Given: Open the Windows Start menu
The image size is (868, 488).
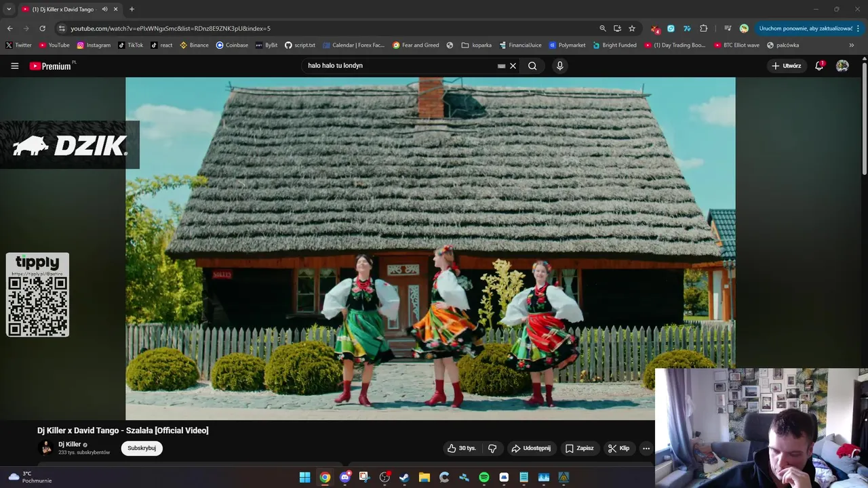Looking at the screenshot, I should (x=305, y=477).
